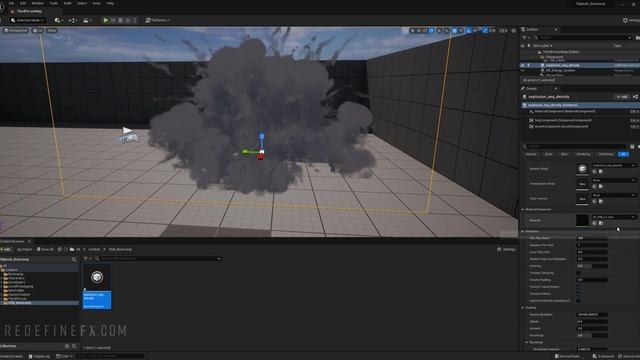Screen dimensions: 640x360
Task: Click the Add component button in Details
Action: [x=622, y=97]
